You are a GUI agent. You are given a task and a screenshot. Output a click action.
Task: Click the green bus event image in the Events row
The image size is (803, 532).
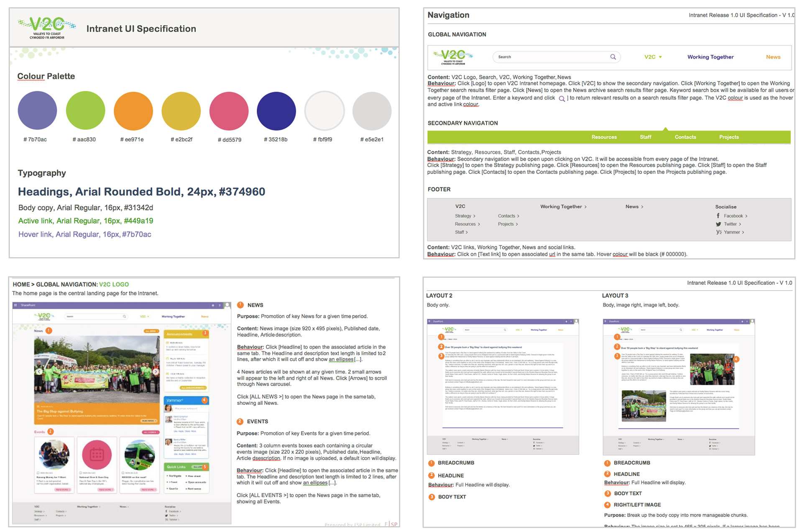point(140,454)
